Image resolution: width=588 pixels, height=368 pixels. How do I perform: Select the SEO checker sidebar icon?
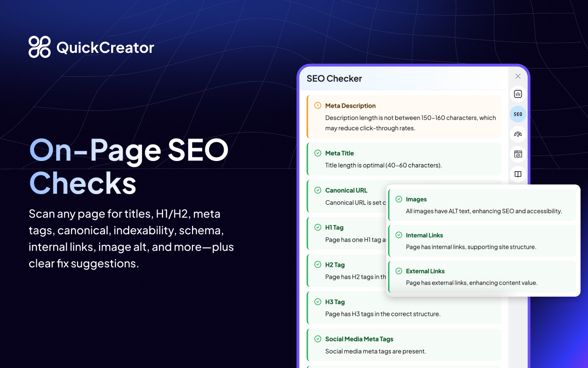tap(517, 114)
